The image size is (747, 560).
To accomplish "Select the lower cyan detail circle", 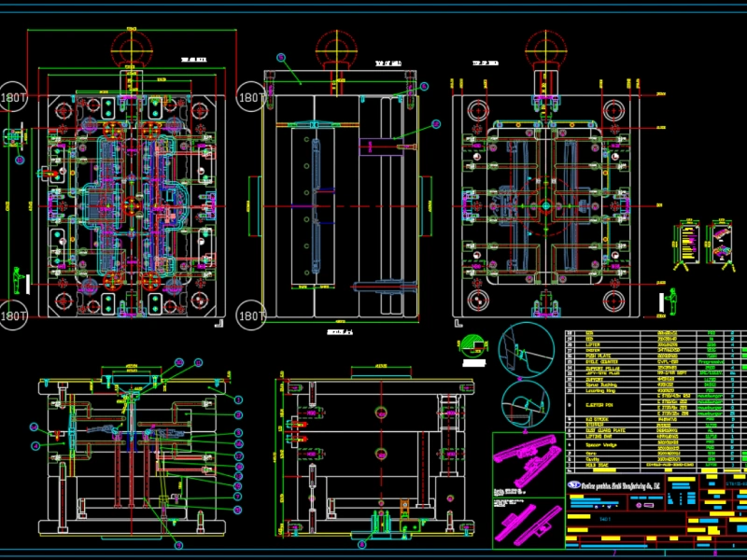I will tap(520, 398).
